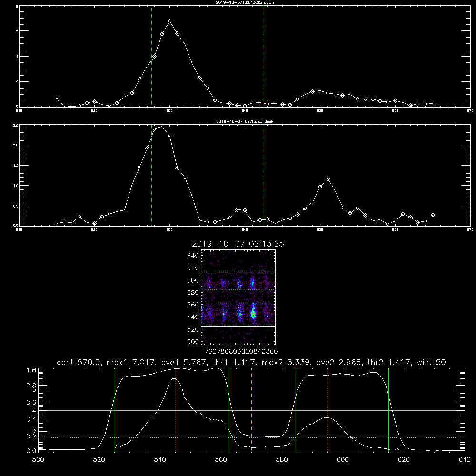Click the dusk plot's timestamp title

245,121
